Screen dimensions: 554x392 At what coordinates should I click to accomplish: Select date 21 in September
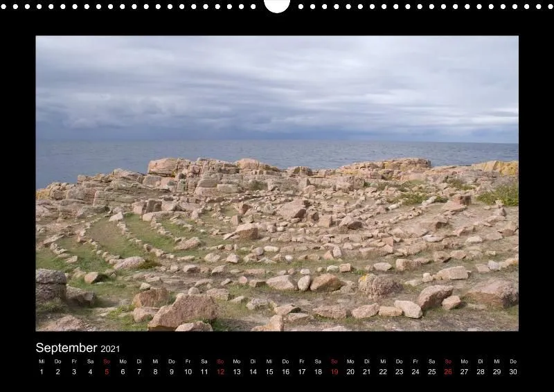367,372
